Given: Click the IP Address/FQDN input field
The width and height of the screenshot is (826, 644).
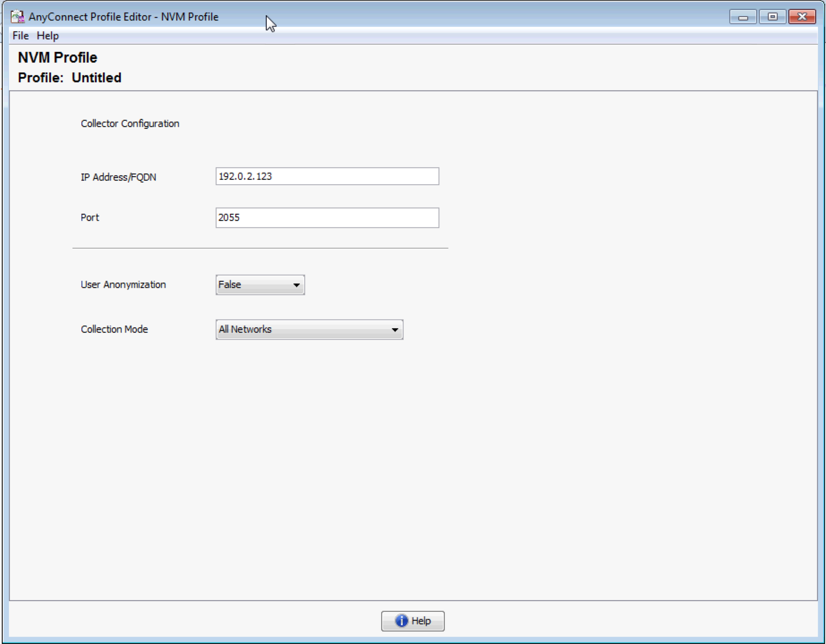Looking at the screenshot, I should coord(327,176).
